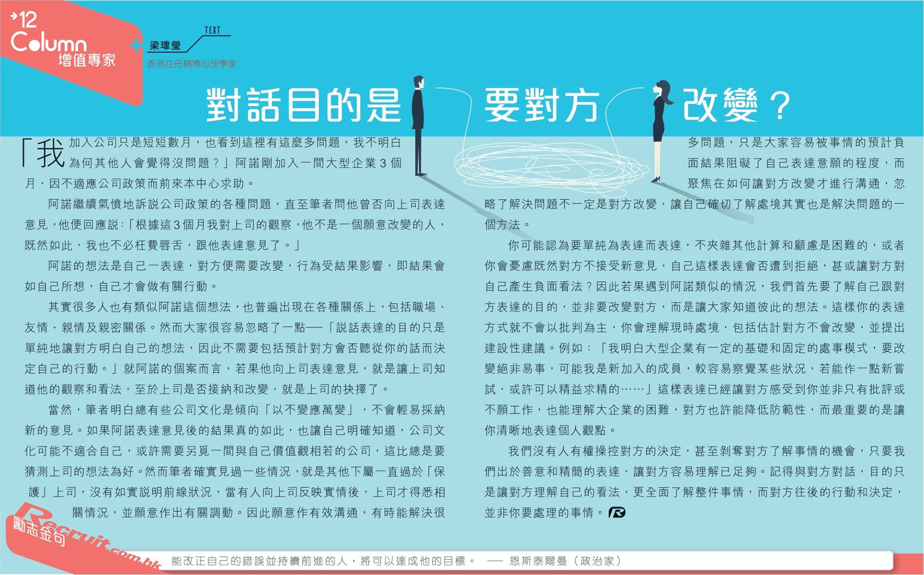
Task: Click the question mark in headline
Action: 780,106
